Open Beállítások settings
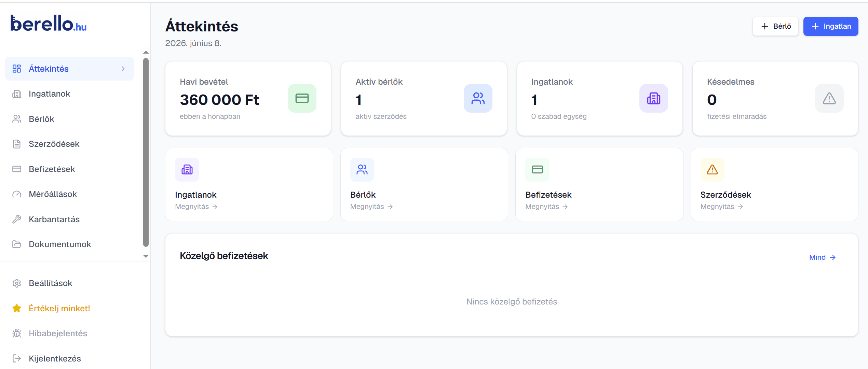The width and height of the screenshot is (868, 369). 70,283
